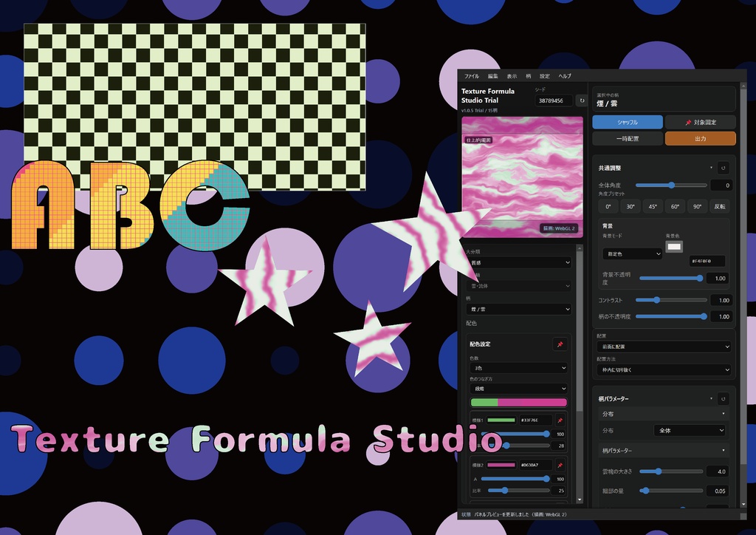Click the right panel scrollbar up arrow
756x535 pixels.
coord(743,87)
